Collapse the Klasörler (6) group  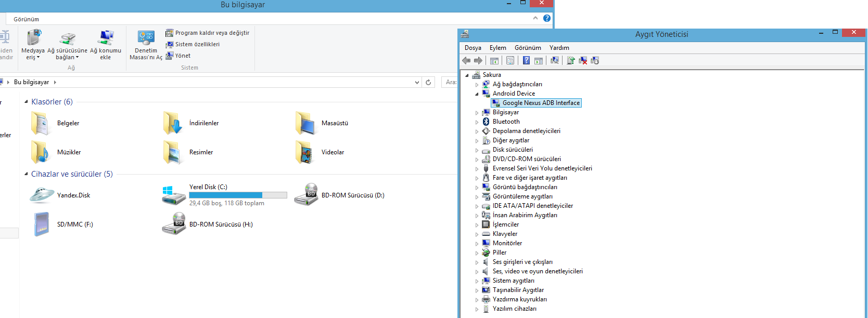(26, 102)
